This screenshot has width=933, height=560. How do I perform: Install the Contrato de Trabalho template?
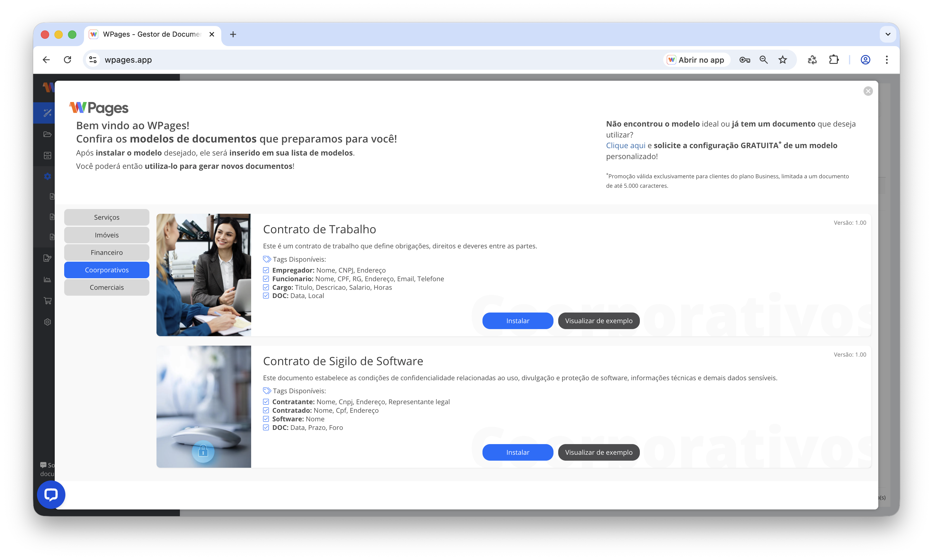[517, 321]
